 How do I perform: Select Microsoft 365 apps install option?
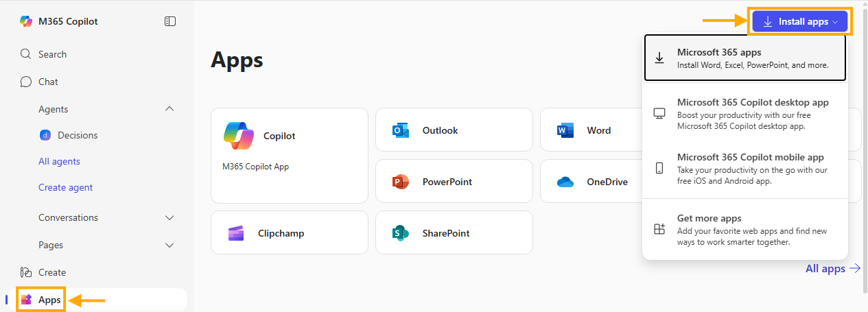pyautogui.click(x=745, y=58)
